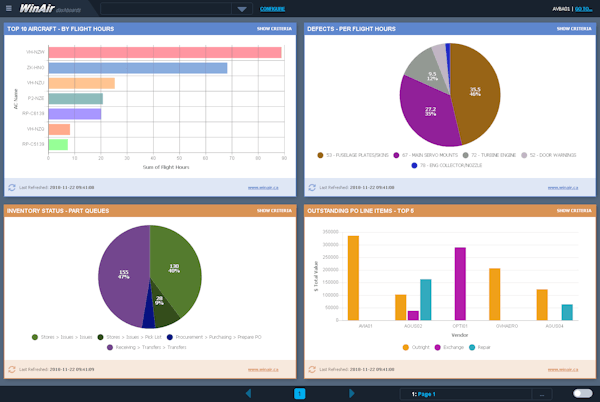The height and width of the screenshot is (402, 600).
Task: Refresh the Defects Per Flight Hours panel
Action: tap(311, 187)
